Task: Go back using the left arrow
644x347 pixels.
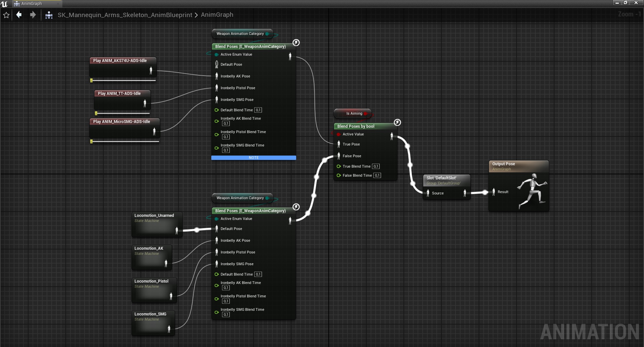Action: coord(19,15)
